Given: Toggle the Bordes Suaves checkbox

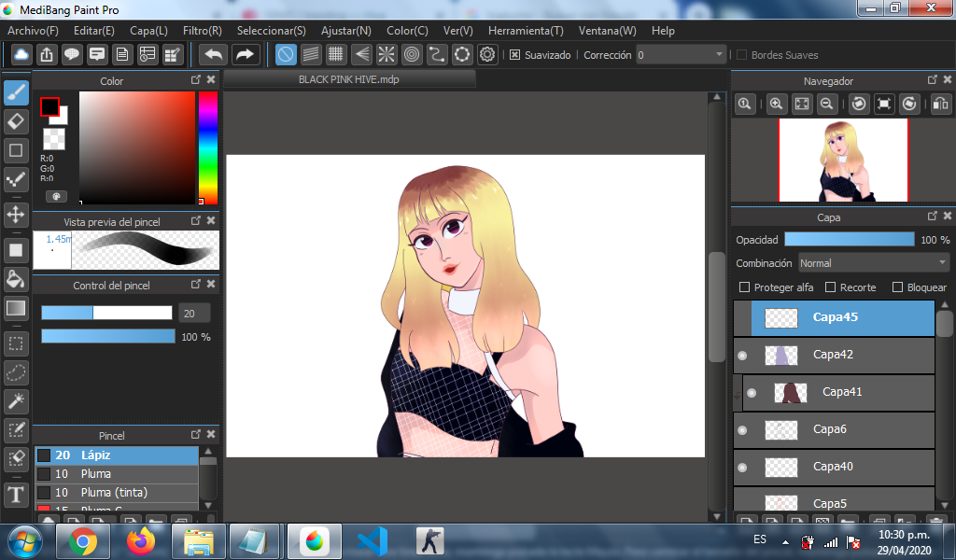Looking at the screenshot, I should 742,55.
